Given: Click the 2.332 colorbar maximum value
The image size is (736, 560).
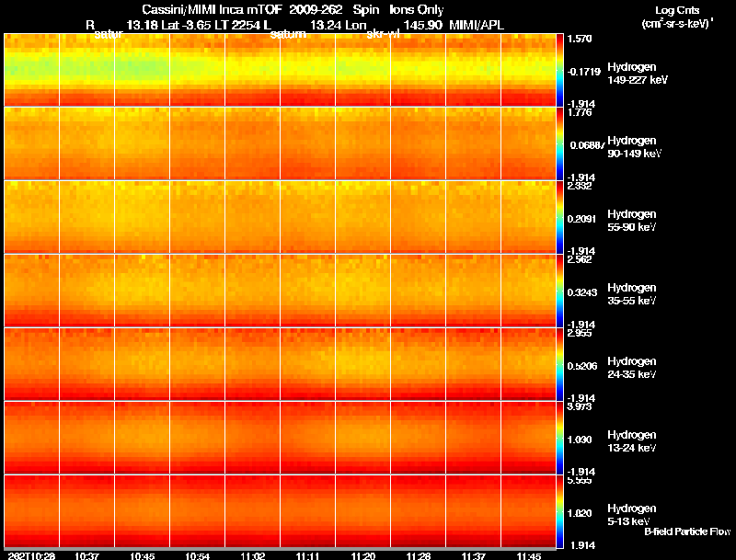Looking at the screenshot, I should point(580,186).
